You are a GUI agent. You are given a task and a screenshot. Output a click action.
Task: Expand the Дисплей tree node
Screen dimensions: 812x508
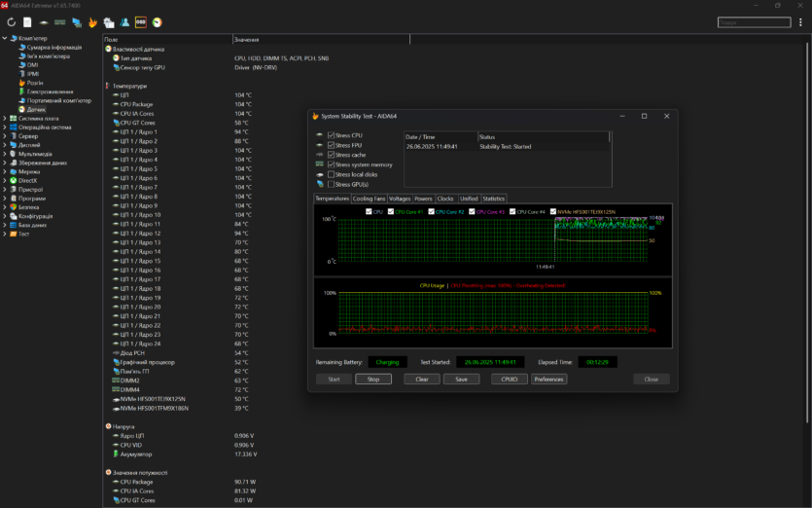[5, 145]
